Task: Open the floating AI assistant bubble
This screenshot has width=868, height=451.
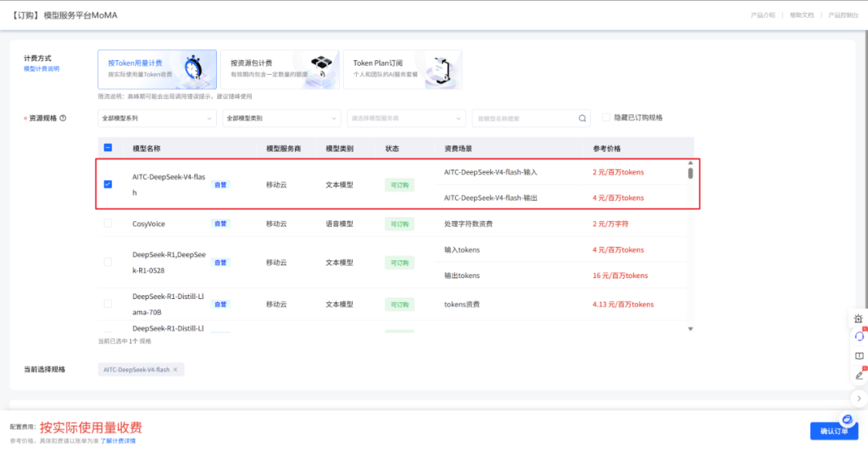Action: pyautogui.click(x=847, y=420)
